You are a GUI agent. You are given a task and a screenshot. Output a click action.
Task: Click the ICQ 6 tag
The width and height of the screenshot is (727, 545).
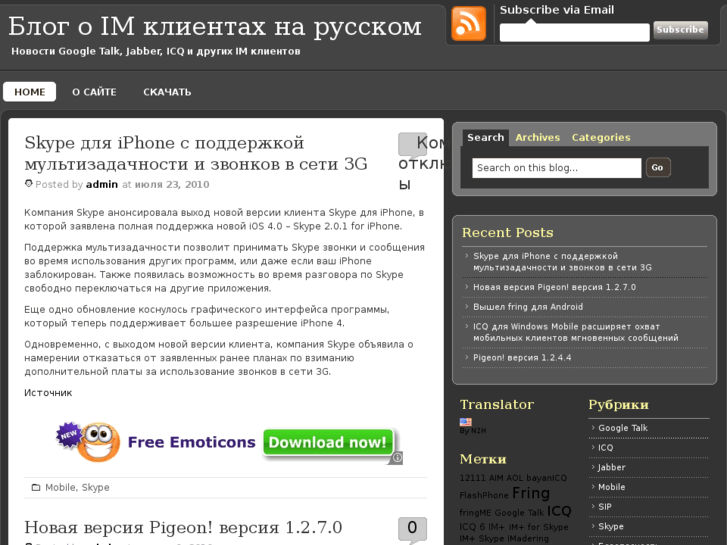(x=472, y=527)
